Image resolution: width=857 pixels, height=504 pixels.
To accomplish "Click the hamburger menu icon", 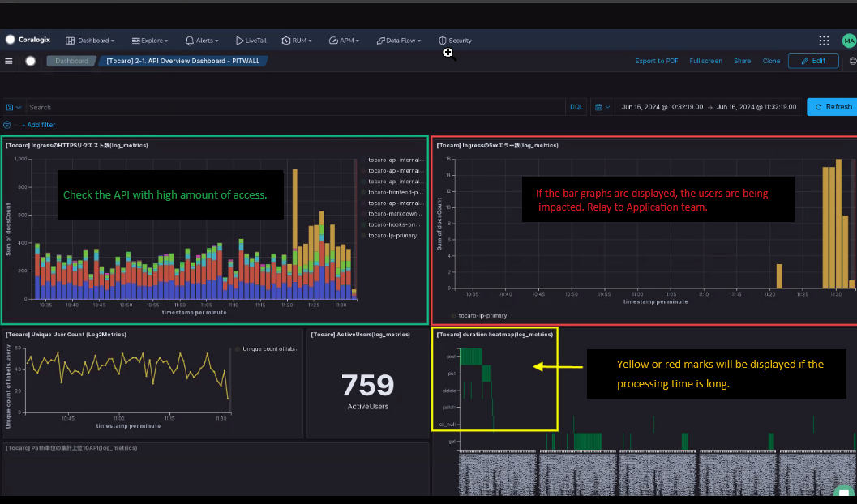I will click(x=9, y=61).
